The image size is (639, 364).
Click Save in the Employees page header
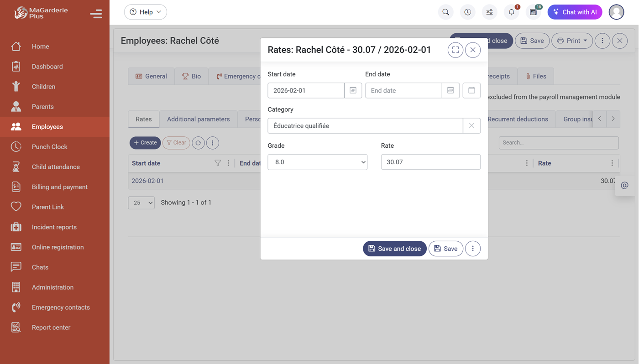532,41
